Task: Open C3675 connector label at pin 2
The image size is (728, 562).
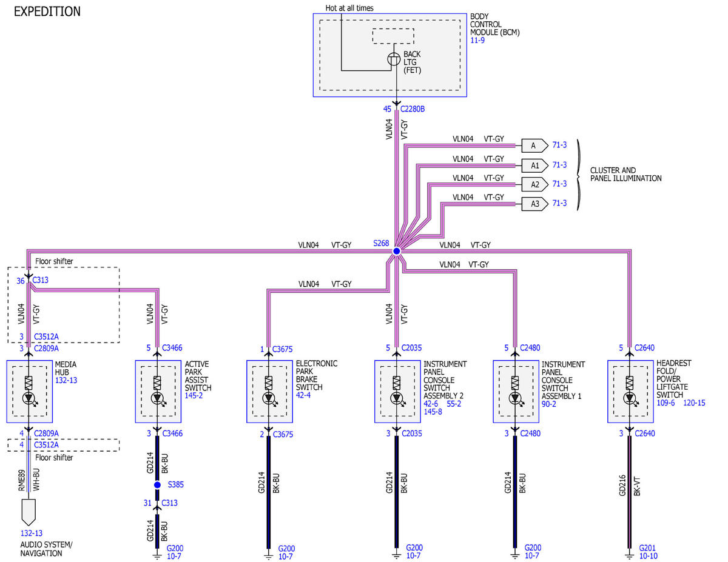Action: click(283, 433)
